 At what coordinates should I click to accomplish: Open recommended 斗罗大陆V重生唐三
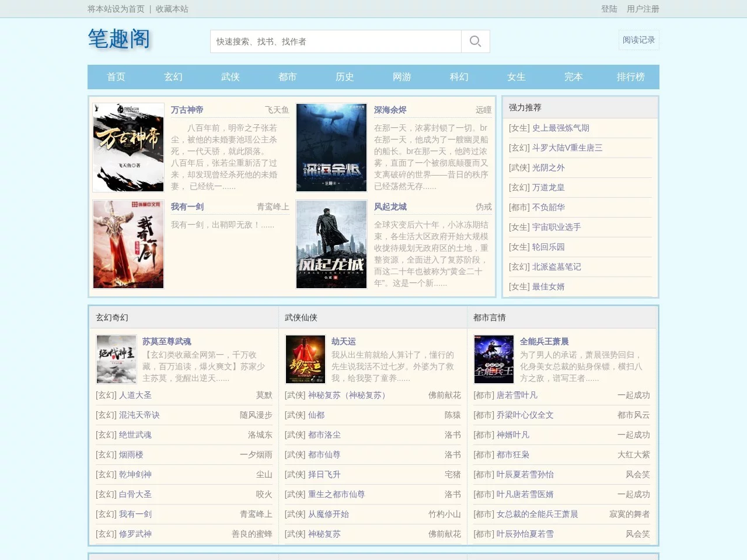[567, 148]
